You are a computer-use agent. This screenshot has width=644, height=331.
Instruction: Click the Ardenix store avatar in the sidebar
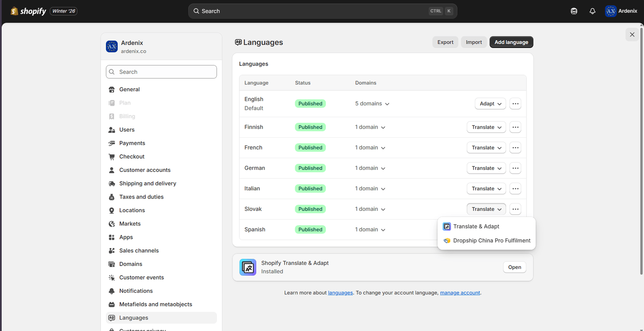(112, 47)
